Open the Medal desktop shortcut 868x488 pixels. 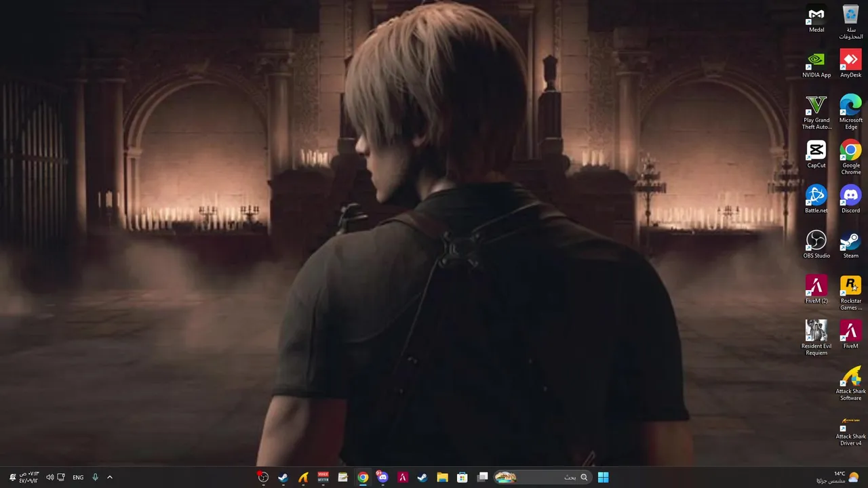816,19
